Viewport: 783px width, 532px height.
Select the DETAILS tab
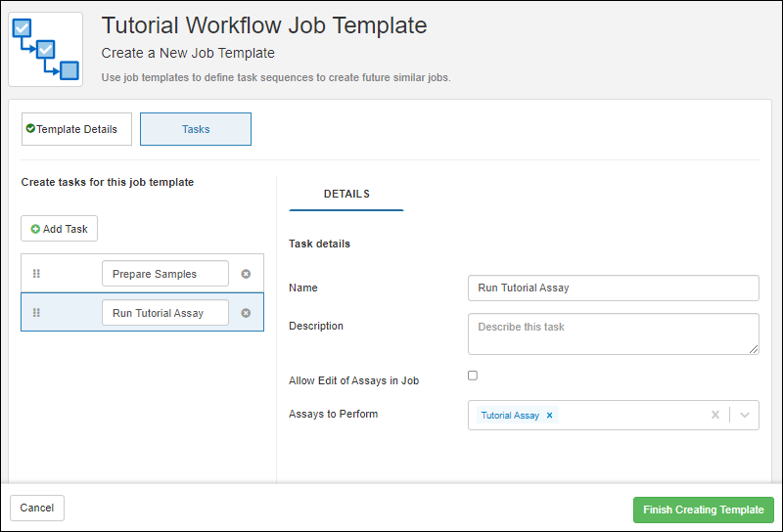pos(346,195)
